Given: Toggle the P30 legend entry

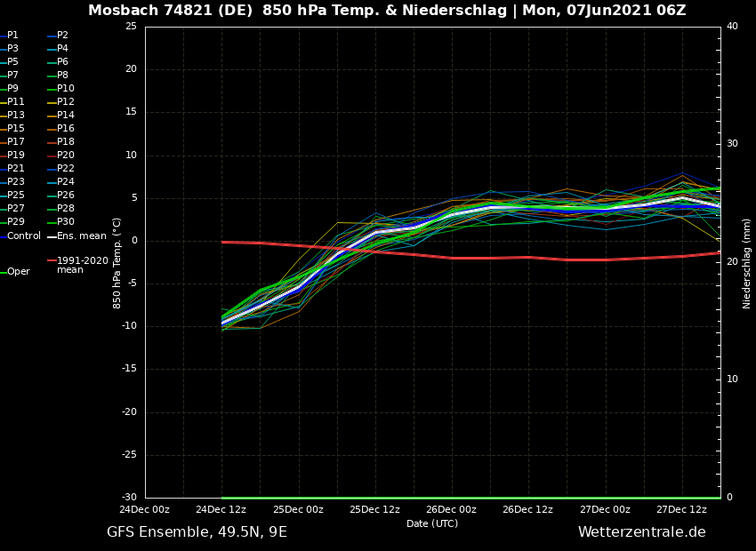Looking at the screenshot, I should (x=65, y=222).
